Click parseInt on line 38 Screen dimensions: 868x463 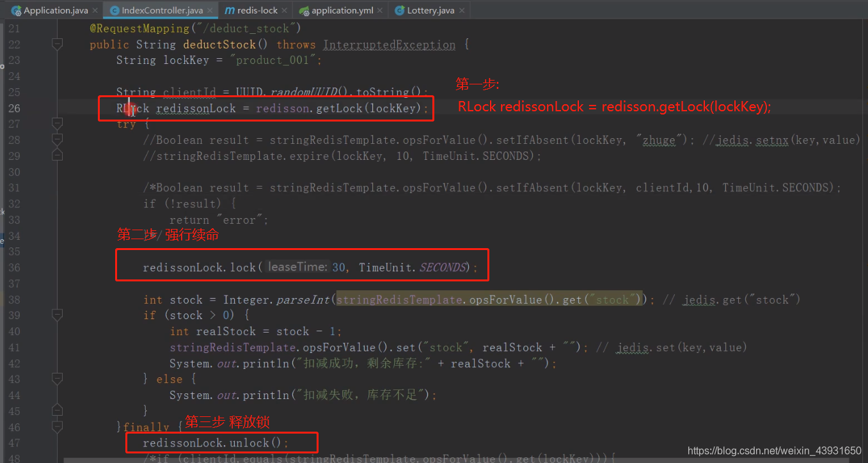coord(303,300)
